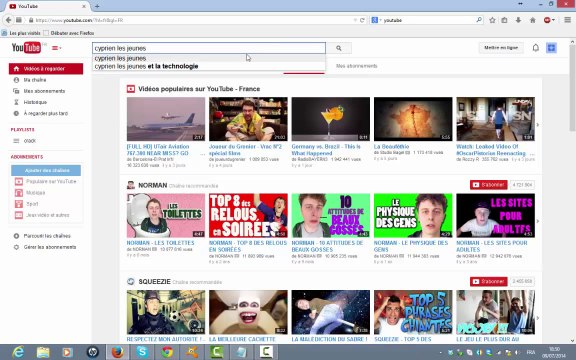
Task: Bookmark this page with star icon
Action: [x=492, y=20]
